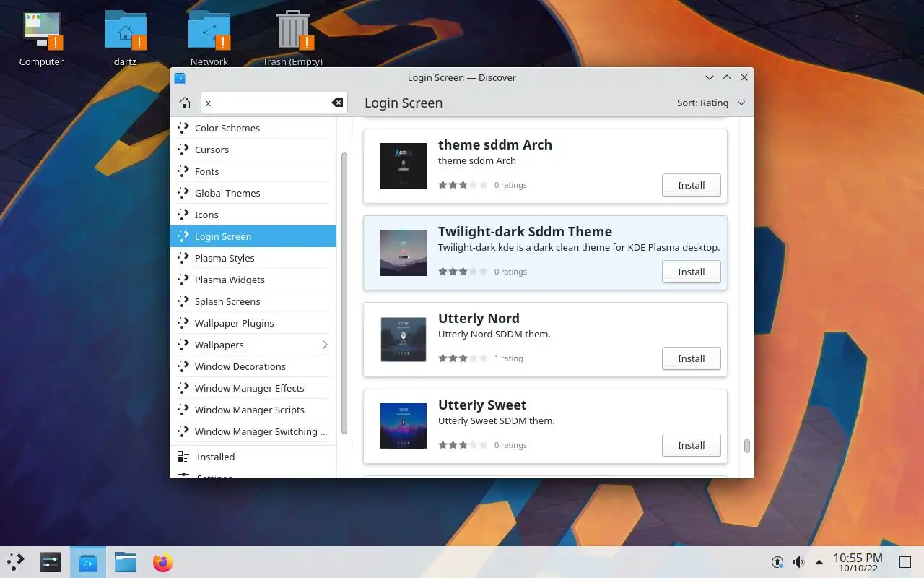The width and height of the screenshot is (924, 578).
Task: Click the Color Schemes category icon
Action: 183,128
